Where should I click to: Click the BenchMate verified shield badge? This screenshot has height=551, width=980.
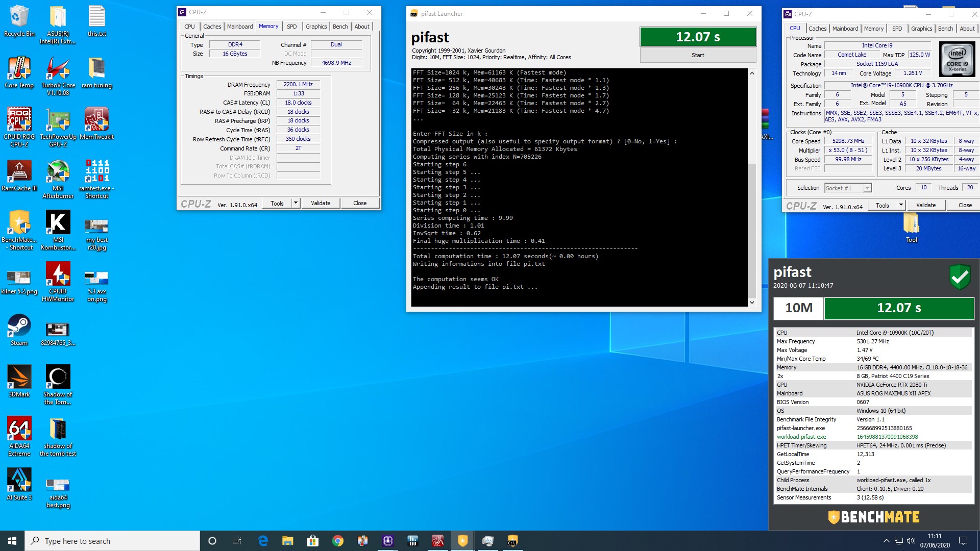point(960,277)
